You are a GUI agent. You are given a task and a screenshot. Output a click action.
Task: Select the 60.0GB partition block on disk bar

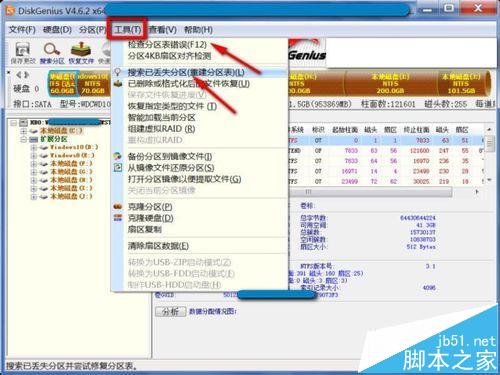tap(63, 83)
